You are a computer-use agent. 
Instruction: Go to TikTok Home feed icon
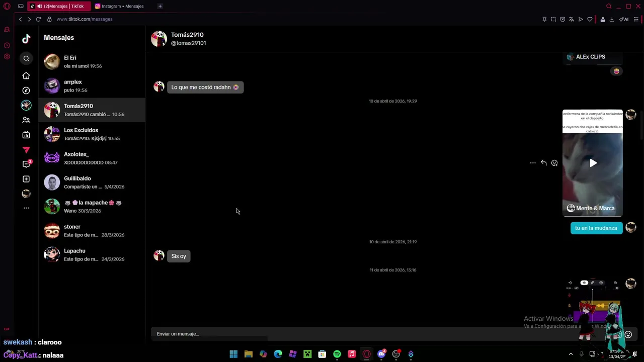point(26,76)
